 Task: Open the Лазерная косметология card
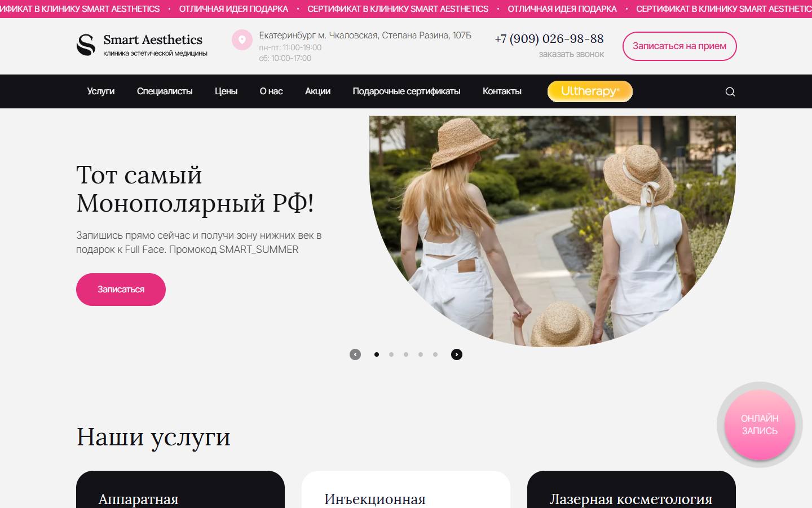click(x=632, y=490)
